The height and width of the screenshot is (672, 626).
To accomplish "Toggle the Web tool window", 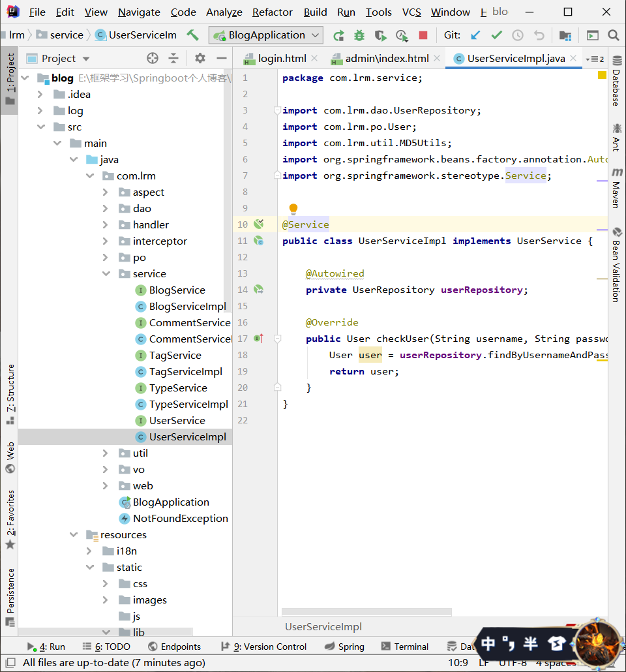I will (x=10, y=457).
